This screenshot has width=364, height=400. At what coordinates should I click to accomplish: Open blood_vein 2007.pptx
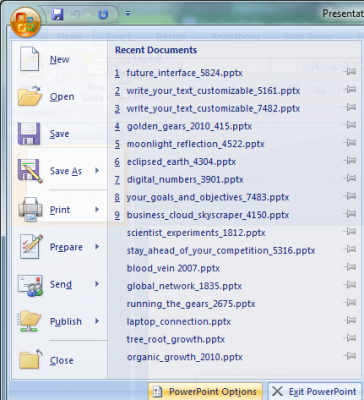tap(173, 268)
